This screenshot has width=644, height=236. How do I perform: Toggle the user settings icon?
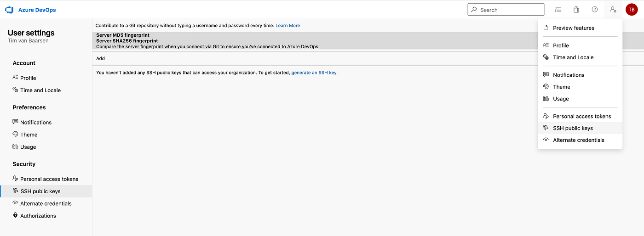613,10
